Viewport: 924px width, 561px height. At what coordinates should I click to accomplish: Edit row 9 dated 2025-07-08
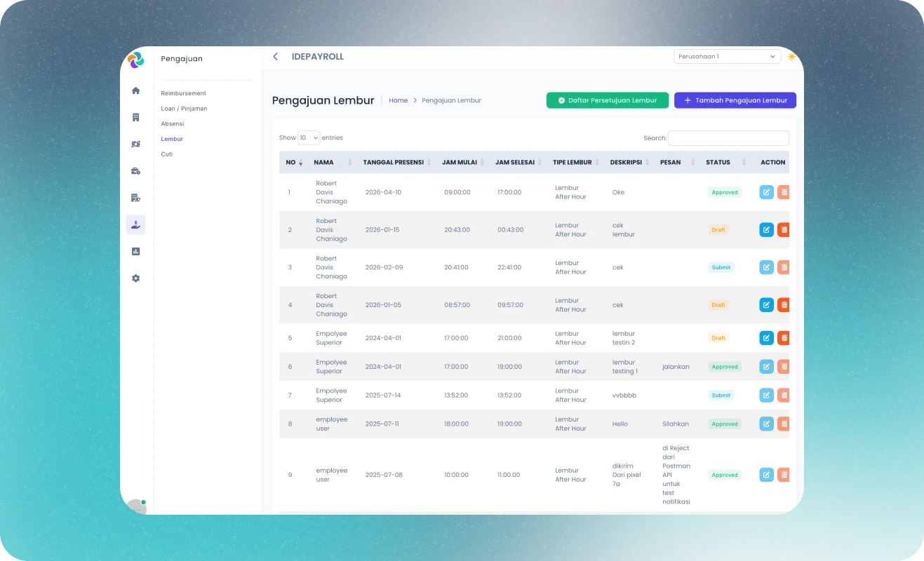pos(767,475)
